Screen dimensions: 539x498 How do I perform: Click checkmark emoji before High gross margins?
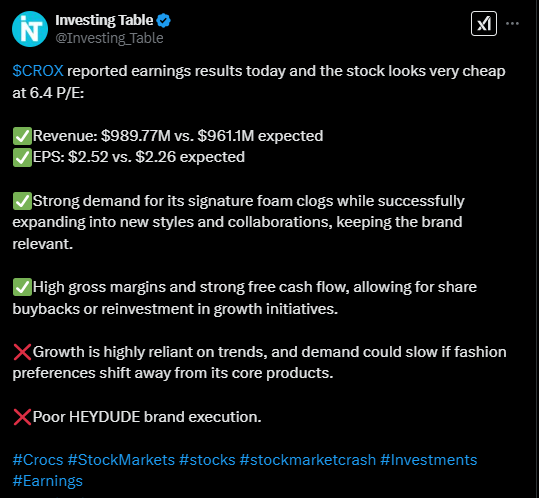click(22, 287)
